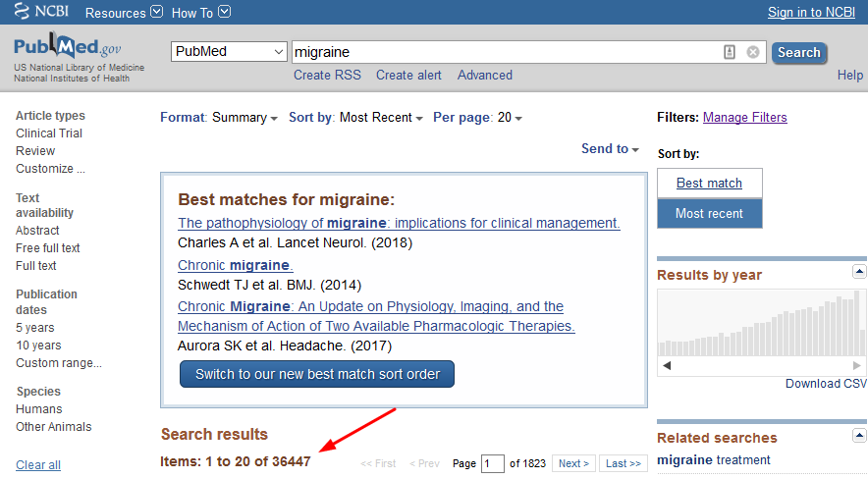Viewport: 868px width, 479px height.
Task: Filter by Full text availability
Action: pos(36,266)
